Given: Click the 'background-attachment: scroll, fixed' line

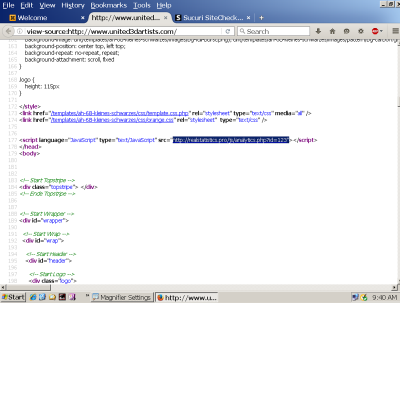Looking at the screenshot, I should (69, 60).
